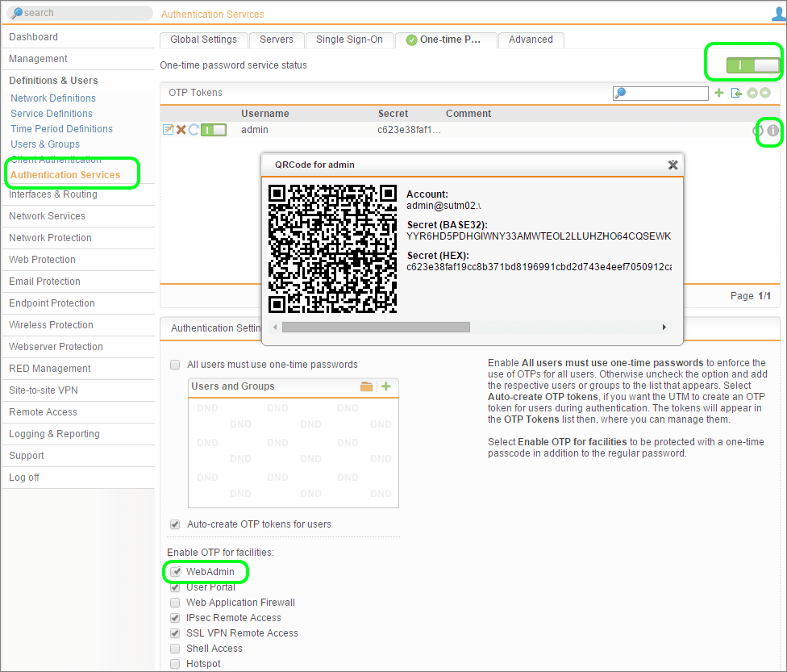Screen dimensions: 787x672
Task: Refresh the admin OTP token
Action: 194,130
